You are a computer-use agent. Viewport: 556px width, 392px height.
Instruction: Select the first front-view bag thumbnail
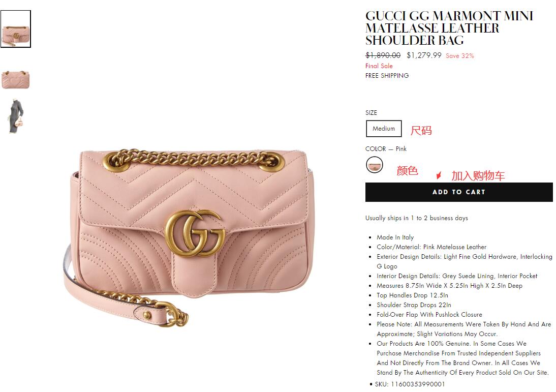tap(16, 29)
